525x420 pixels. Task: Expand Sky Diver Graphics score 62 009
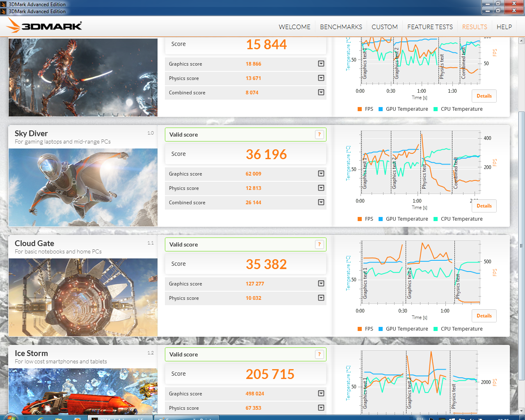point(321,173)
